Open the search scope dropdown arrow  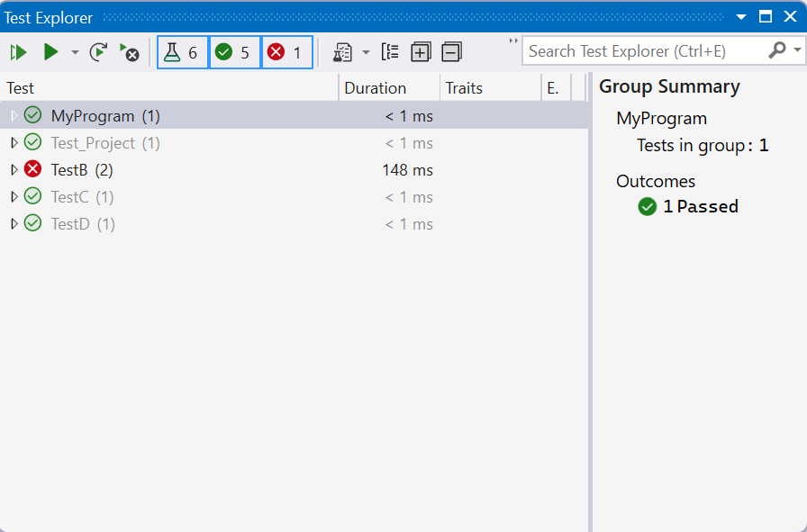pyautogui.click(x=796, y=50)
